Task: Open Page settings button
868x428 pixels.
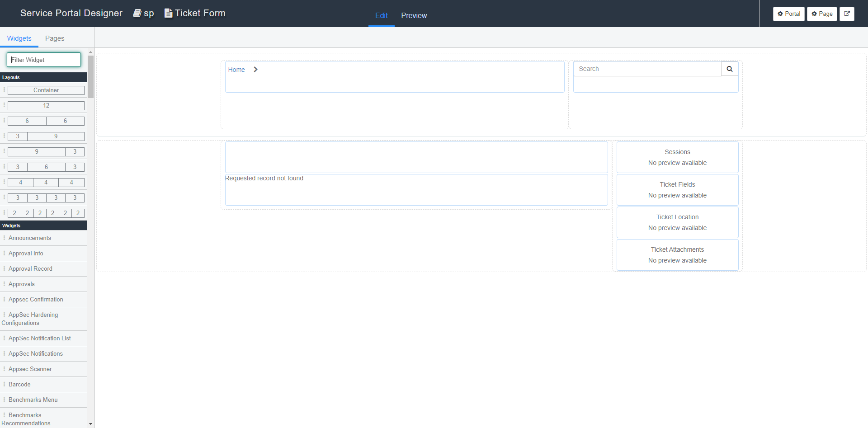Action: 822,14
